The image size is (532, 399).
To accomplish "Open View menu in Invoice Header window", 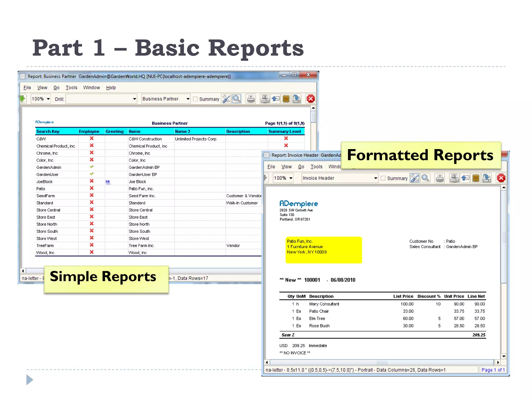I will pos(287,167).
